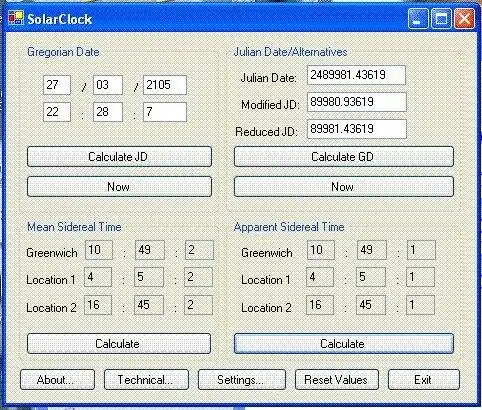Minimize the SolarClock window
This screenshot has width=482, height=410.
(418, 19)
